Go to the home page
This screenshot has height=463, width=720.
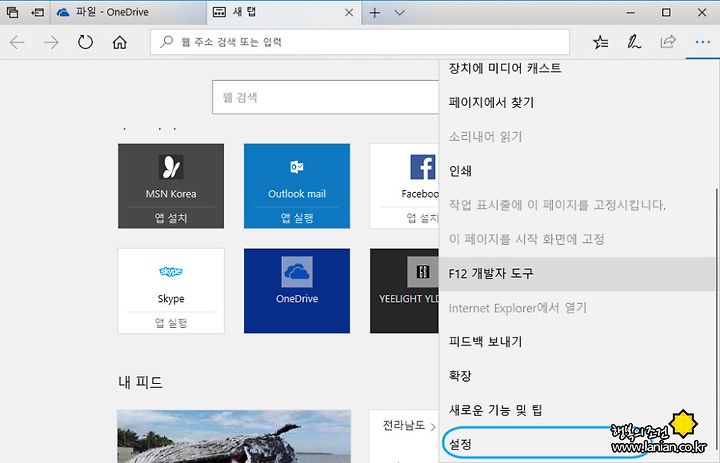coord(119,42)
